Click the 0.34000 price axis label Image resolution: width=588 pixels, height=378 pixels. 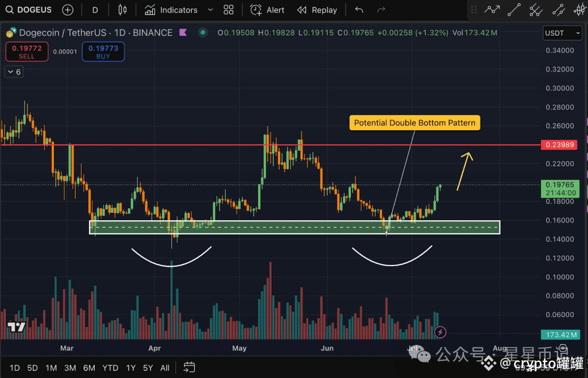click(x=559, y=50)
